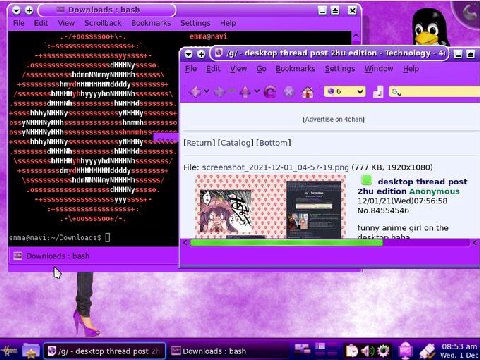Click the device notifier icon by clock

coord(428,351)
